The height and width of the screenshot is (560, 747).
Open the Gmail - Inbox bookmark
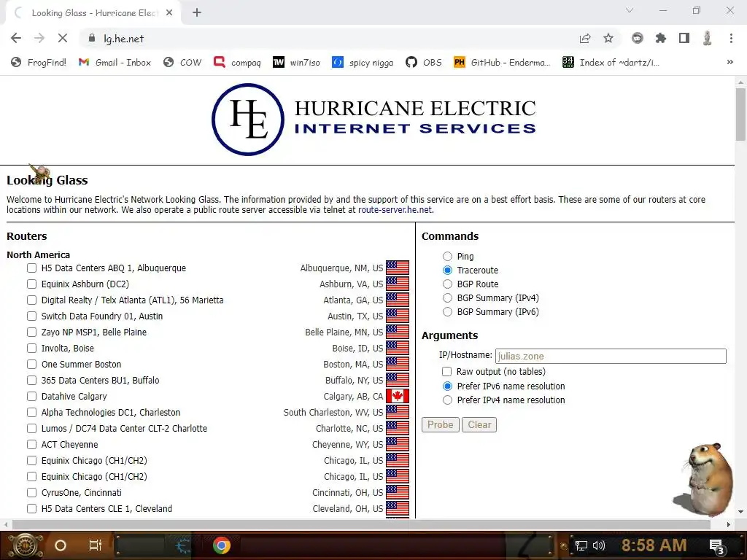click(115, 63)
